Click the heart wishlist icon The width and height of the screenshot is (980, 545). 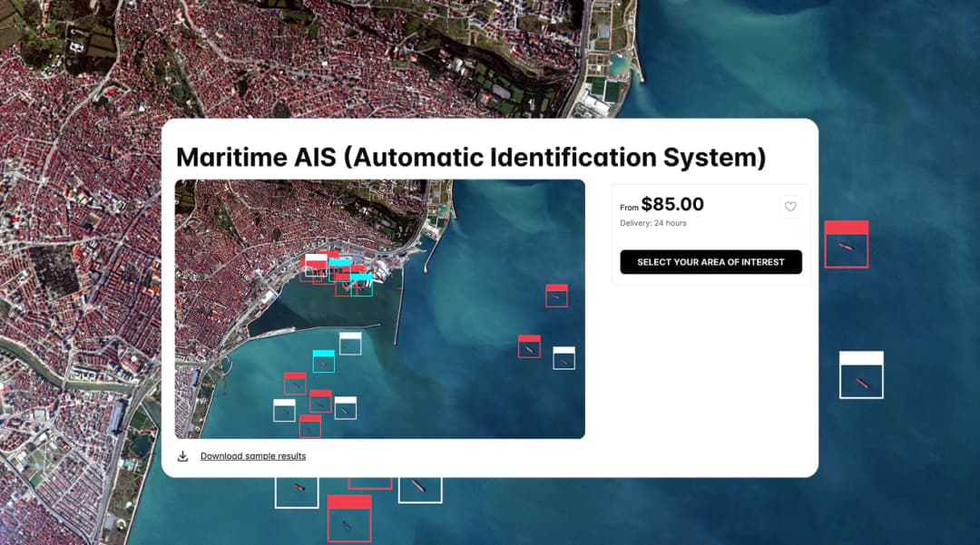coord(790,206)
